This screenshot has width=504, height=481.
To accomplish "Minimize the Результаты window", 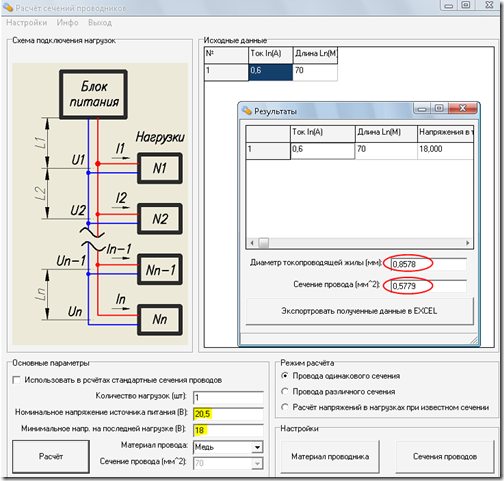I will (422, 108).
